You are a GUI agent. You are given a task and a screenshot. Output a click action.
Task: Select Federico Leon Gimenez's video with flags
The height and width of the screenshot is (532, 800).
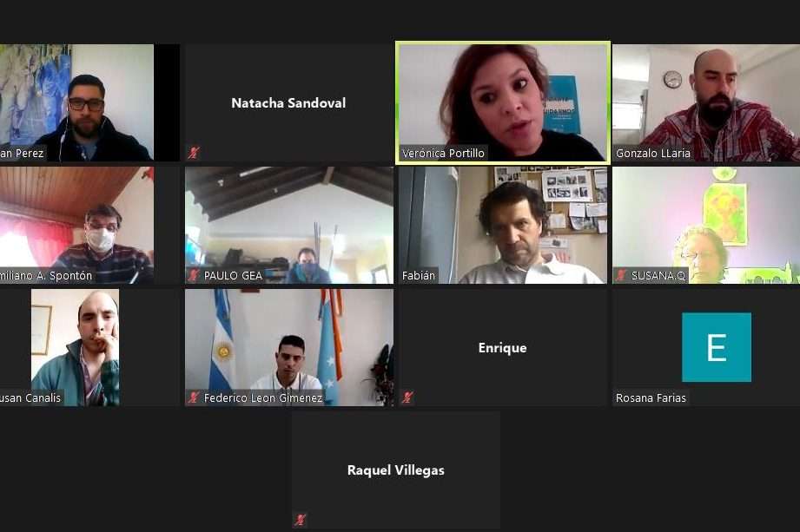[288, 347]
